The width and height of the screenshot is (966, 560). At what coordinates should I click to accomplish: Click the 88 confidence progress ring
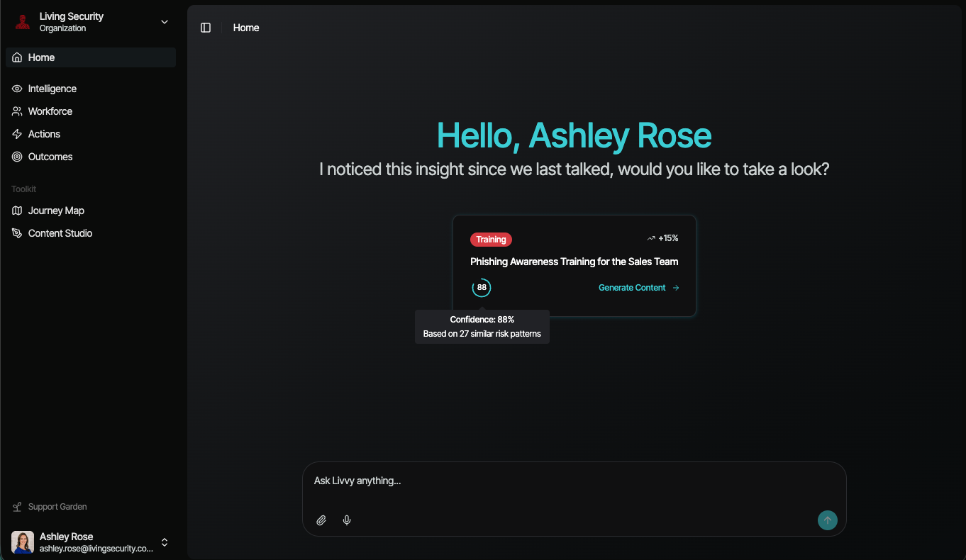pos(482,288)
